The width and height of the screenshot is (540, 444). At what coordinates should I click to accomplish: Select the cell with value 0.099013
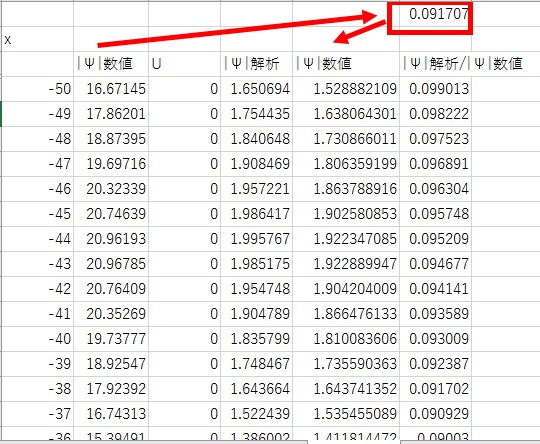pos(435,89)
